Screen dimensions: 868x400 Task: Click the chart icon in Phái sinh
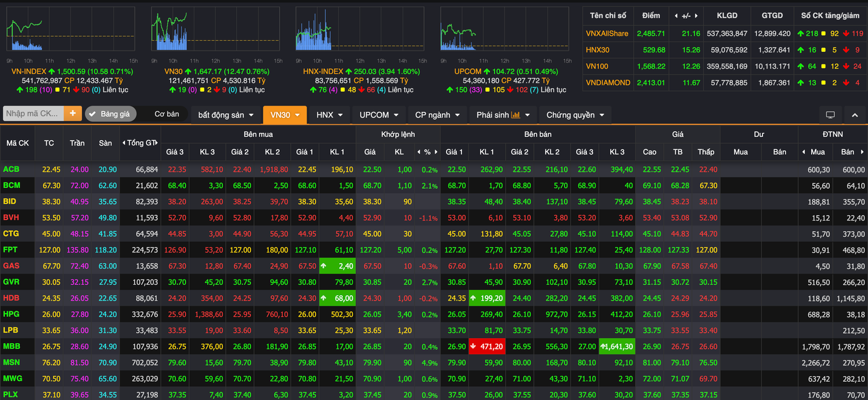point(516,115)
